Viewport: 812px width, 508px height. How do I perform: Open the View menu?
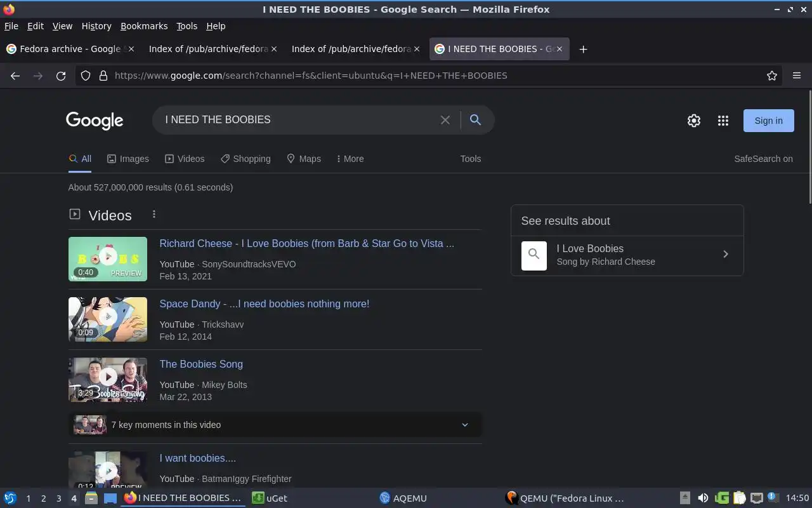point(62,26)
